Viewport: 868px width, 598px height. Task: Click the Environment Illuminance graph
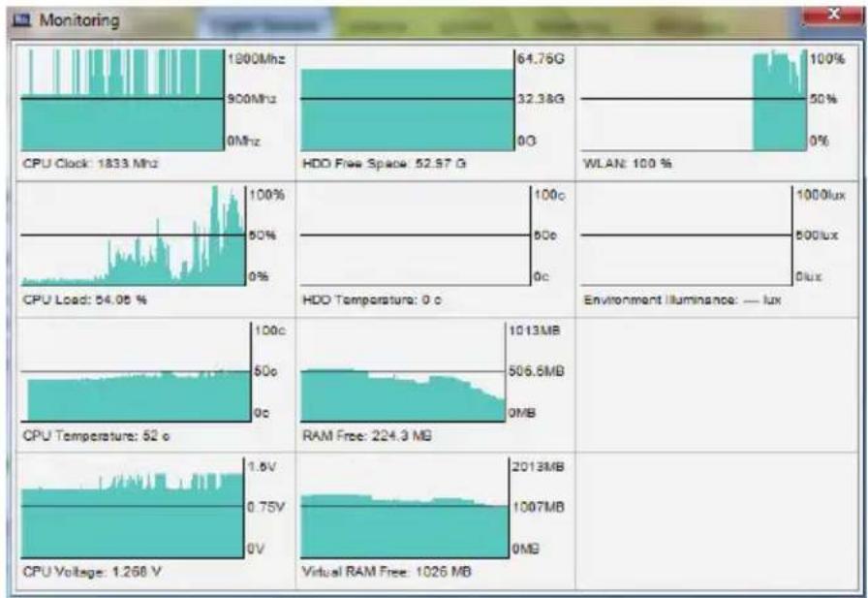[x=687, y=236]
